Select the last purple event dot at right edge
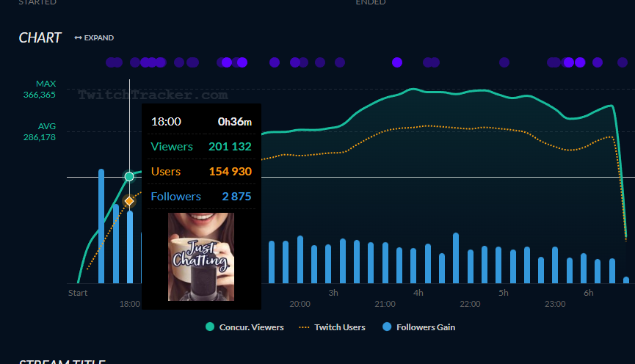Image resolution: width=635 pixels, height=364 pixels. 623,62
